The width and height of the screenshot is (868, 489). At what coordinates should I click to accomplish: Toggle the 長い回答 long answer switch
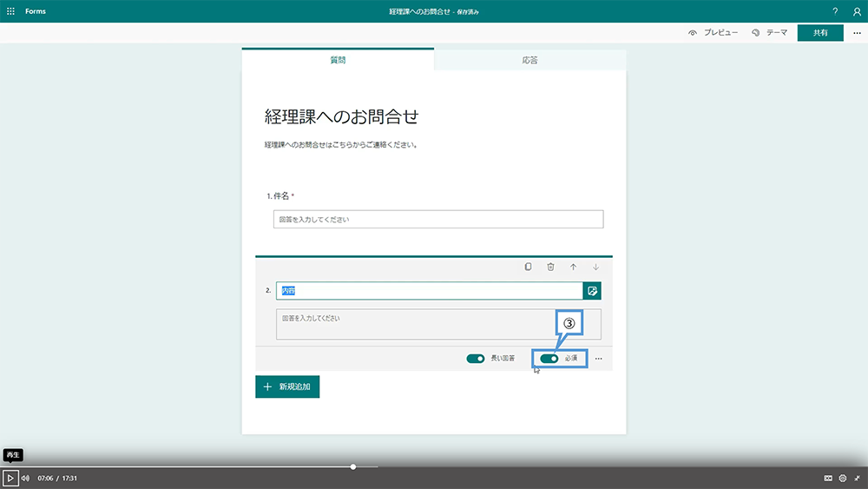pos(475,359)
